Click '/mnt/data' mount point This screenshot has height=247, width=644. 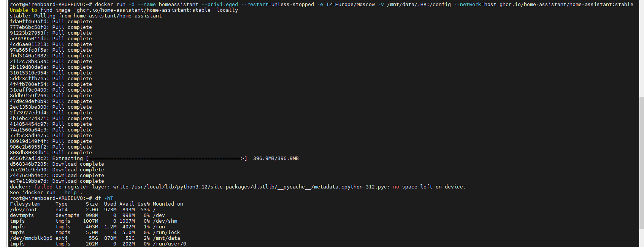pyautogui.click(x=167, y=238)
